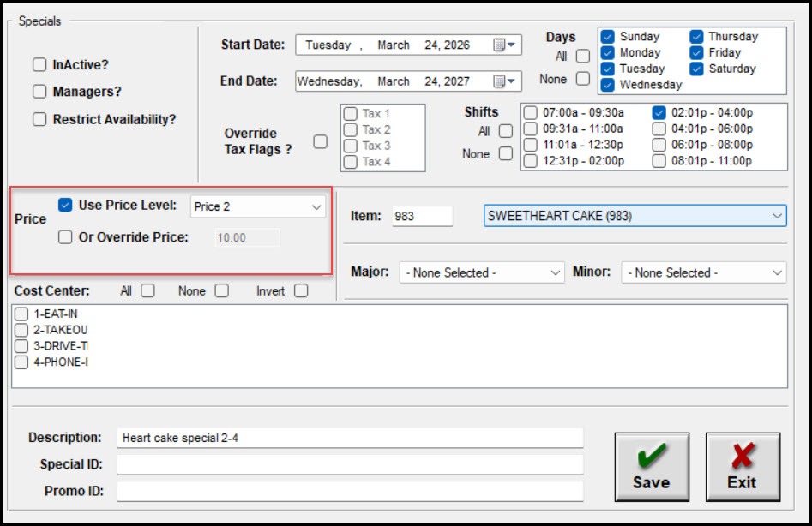Click the Save button with green checkmark
812x526 pixels.
[651, 467]
